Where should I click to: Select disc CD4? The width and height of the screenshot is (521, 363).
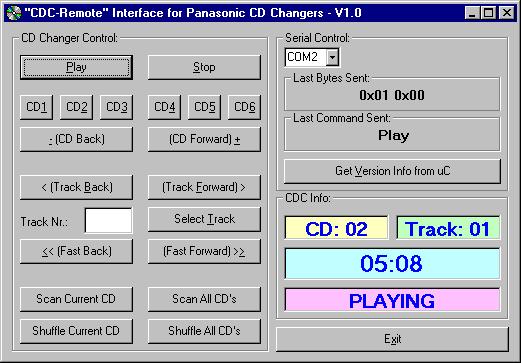(164, 107)
